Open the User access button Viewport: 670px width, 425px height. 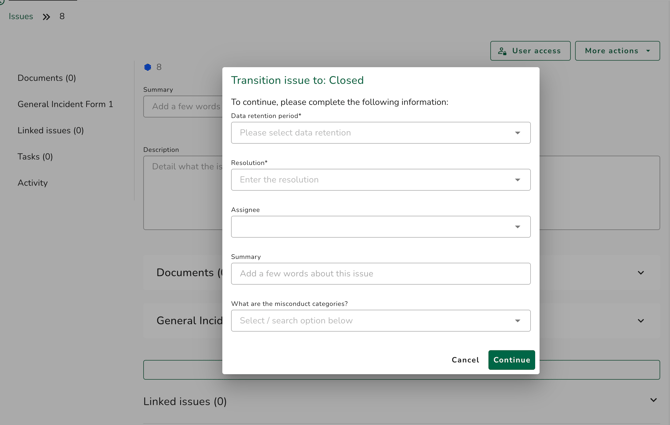(x=530, y=51)
